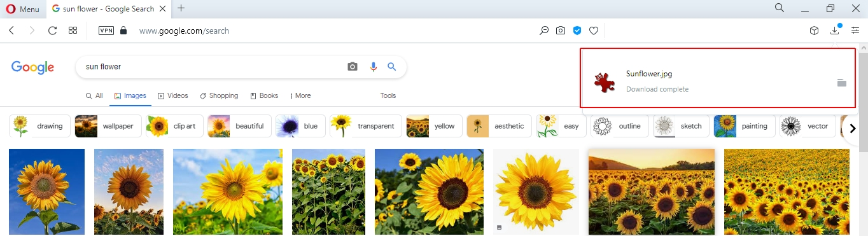Filter by the blue chip
The width and height of the screenshot is (868, 236).
pos(300,126)
